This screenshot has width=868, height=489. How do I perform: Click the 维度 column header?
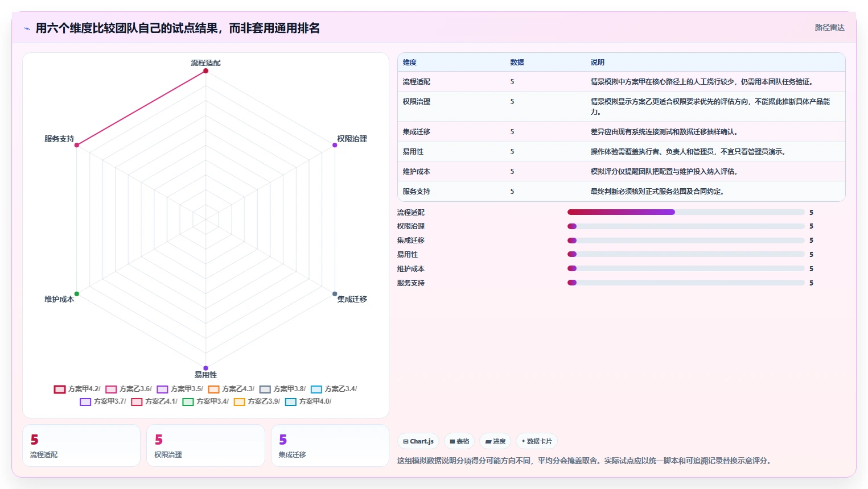pyautogui.click(x=410, y=63)
